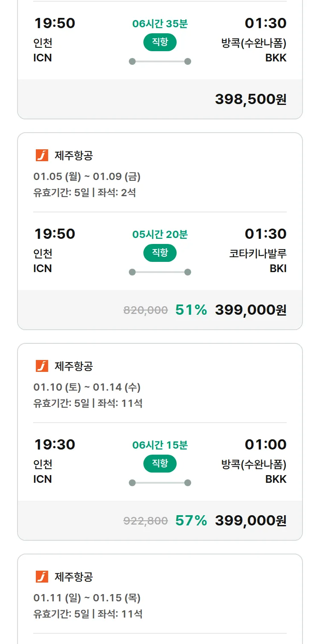The width and height of the screenshot is (320, 644).
Task: Click the 코타키나발루 destination name
Action: (x=258, y=254)
